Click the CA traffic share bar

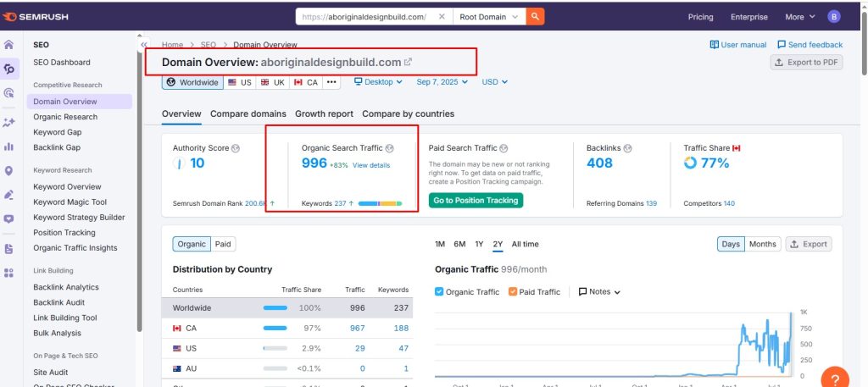coord(275,328)
